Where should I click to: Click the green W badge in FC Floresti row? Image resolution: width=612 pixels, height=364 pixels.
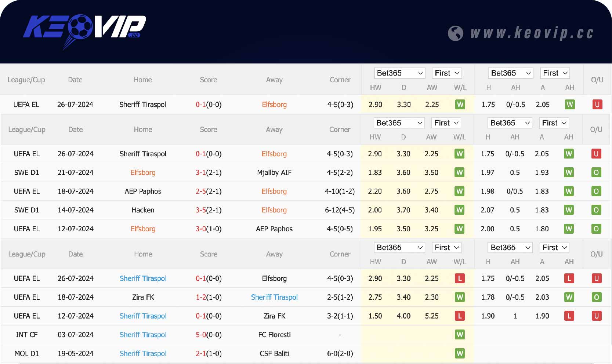459,335
